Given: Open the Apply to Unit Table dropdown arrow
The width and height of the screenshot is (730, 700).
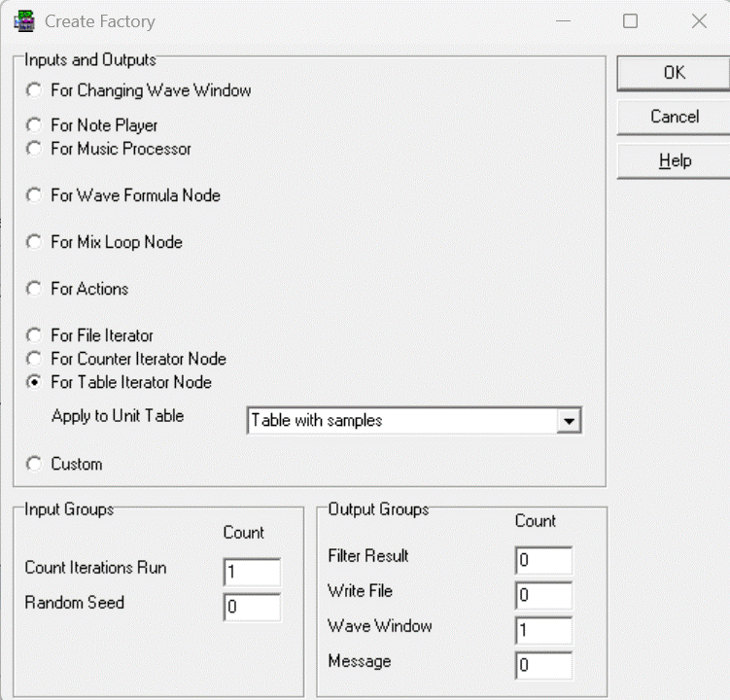Looking at the screenshot, I should [571, 421].
